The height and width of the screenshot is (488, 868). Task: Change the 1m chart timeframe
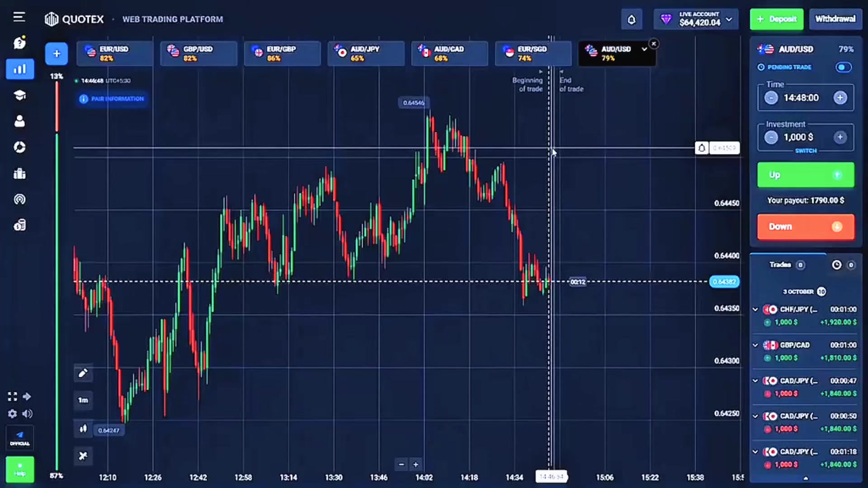click(83, 400)
